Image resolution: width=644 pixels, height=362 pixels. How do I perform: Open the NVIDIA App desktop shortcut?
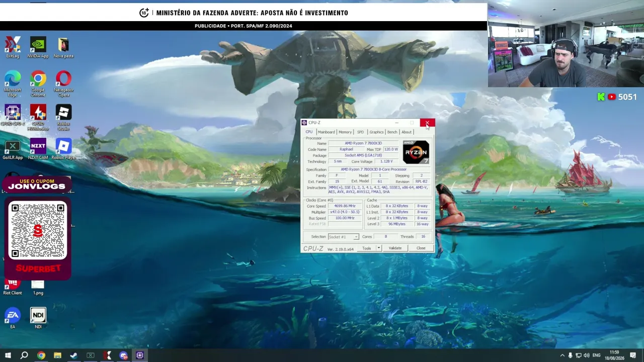click(38, 48)
